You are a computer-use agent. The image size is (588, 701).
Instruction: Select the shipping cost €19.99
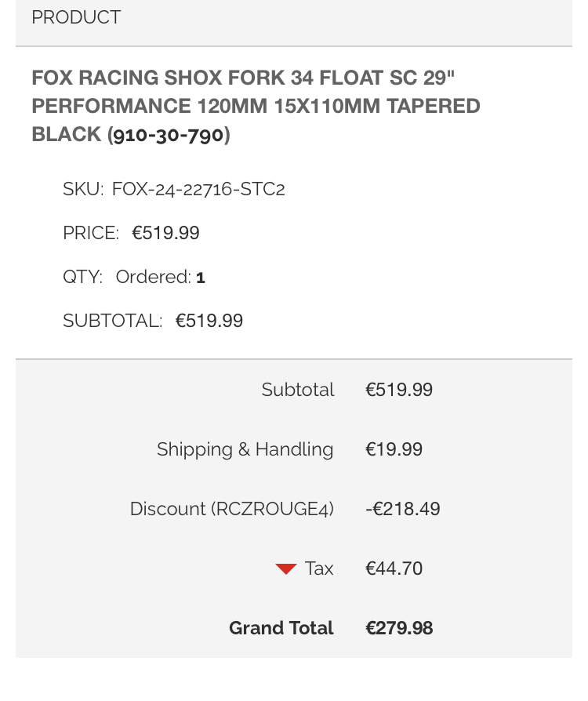coord(394,449)
